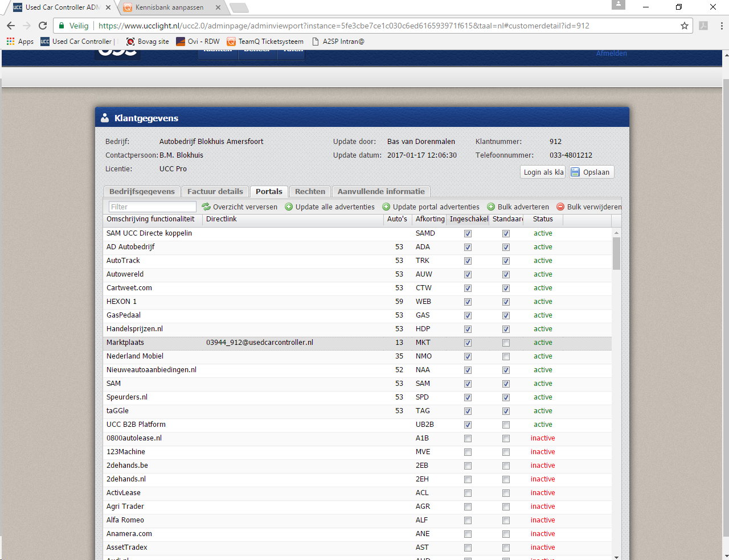Toggle Ingeschakeld checkbox for AutoTrack
The height and width of the screenshot is (560, 729).
pos(468,261)
